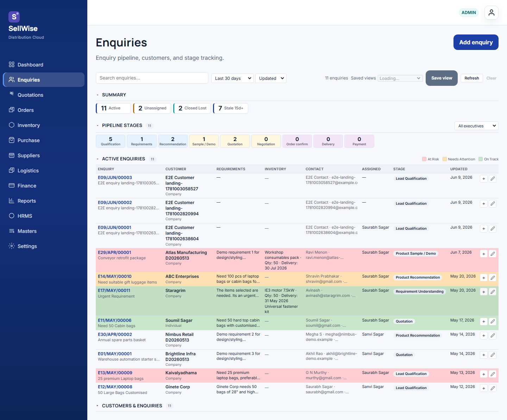Click the Orders sidebar icon
The width and height of the screenshot is (507, 420).
pos(12,110)
